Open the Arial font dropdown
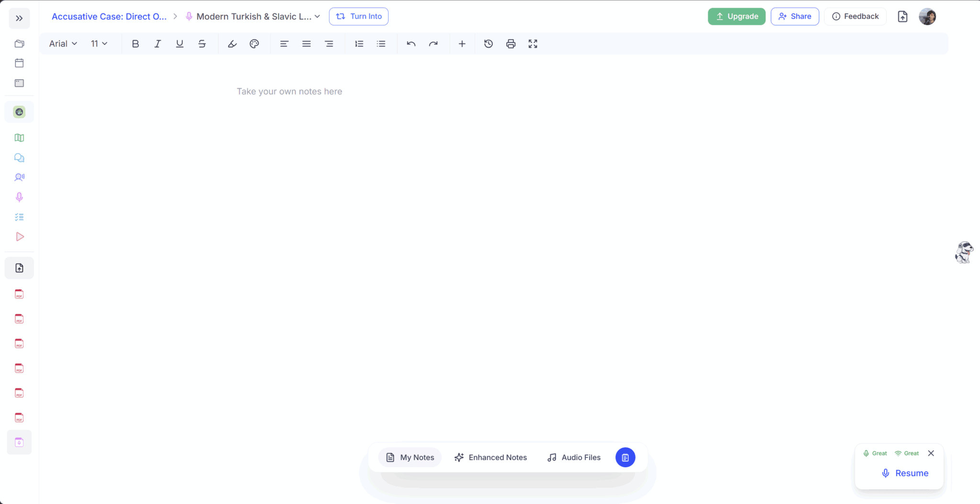Viewport: 980px width, 504px height. (63, 44)
